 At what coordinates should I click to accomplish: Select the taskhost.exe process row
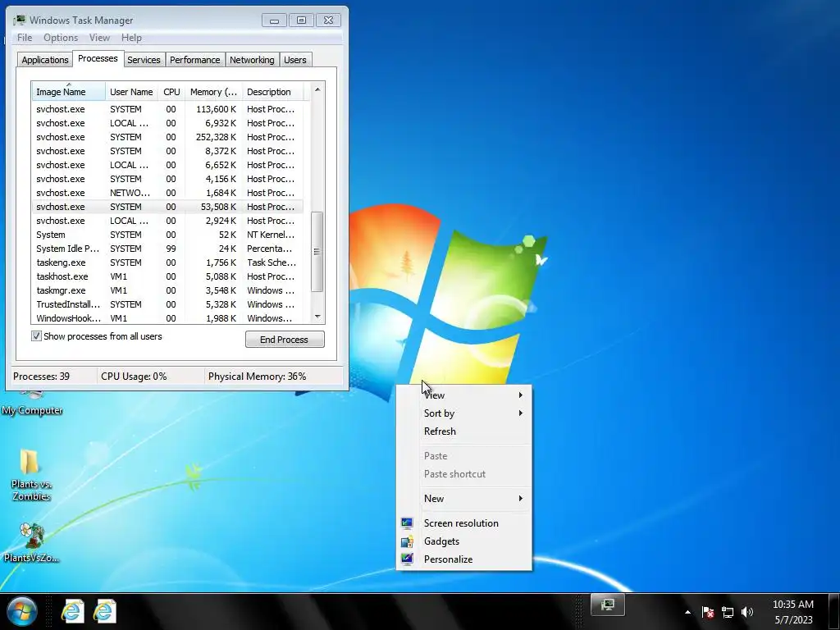tap(167, 276)
